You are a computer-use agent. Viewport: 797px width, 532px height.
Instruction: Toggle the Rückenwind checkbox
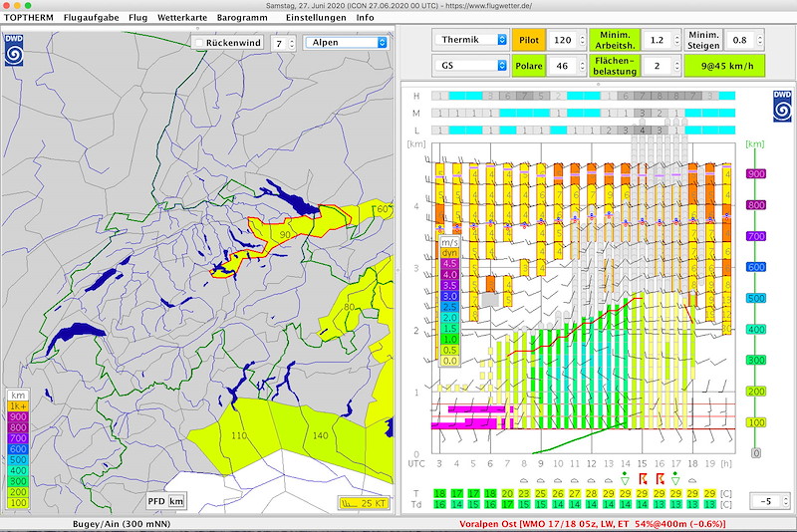(200, 43)
